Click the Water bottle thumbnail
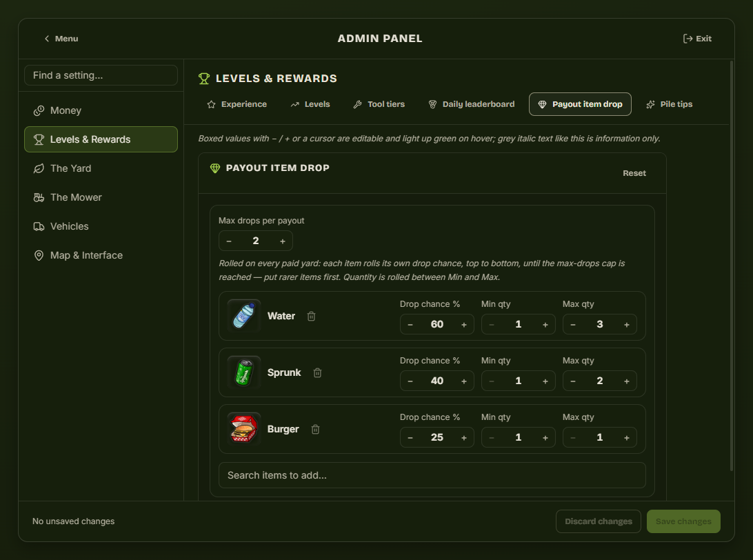Viewport: 753px width, 560px height. 244,316
